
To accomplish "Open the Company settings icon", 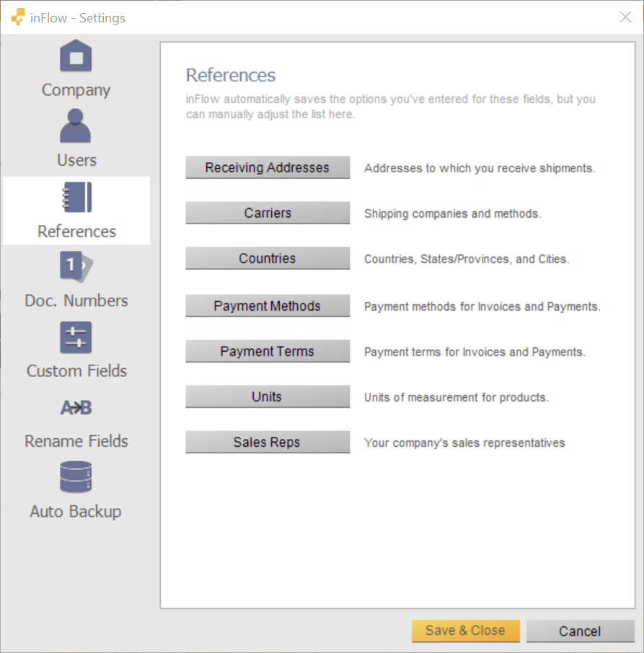I will (x=76, y=55).
